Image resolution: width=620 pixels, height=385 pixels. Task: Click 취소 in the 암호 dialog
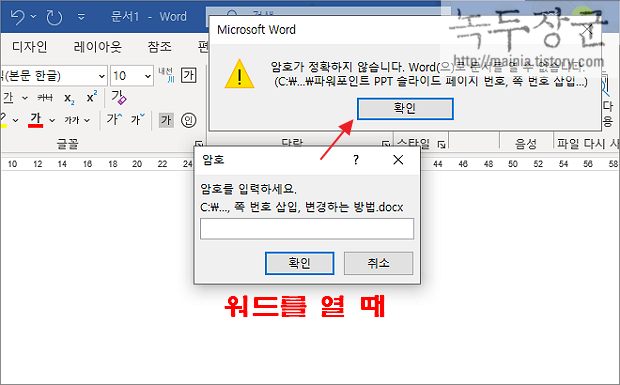pos(378,263)
